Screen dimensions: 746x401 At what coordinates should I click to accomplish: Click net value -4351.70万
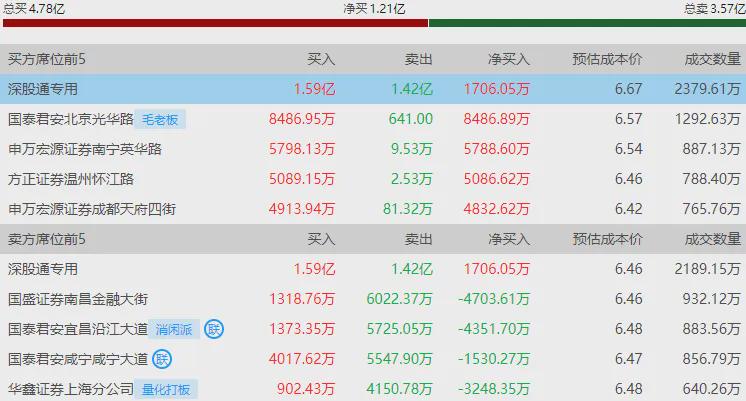point(494,329)
